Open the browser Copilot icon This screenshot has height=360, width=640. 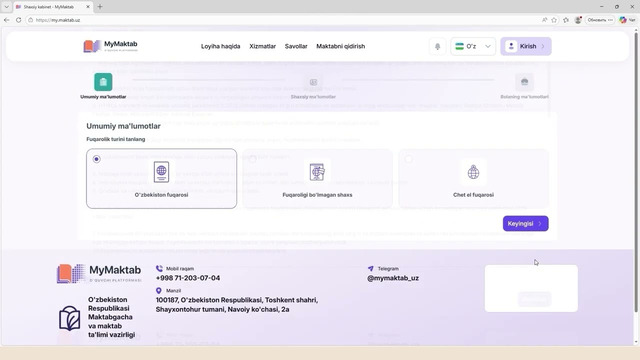(x=623, y=20)
